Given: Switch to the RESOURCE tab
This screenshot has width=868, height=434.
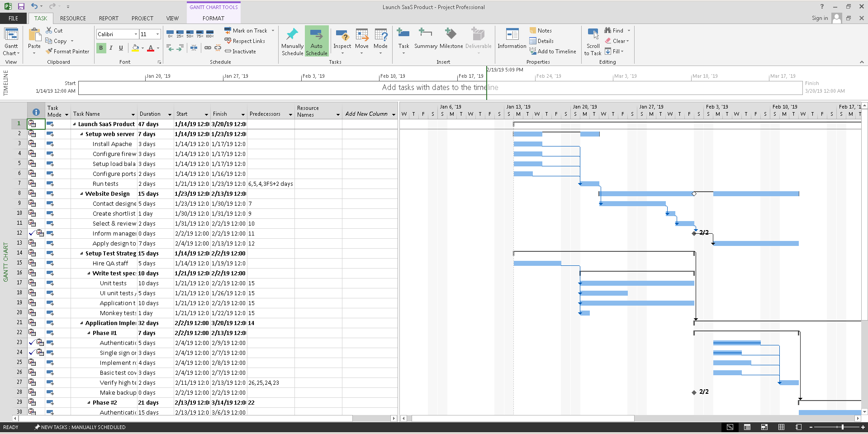Looking at the screenshot, I should 73,19.
